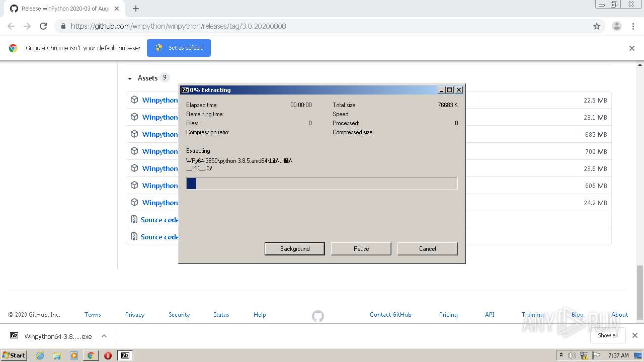Open volume speaker tray icon
The width and height of the screenshot is (644, 362).
(572, 355)
